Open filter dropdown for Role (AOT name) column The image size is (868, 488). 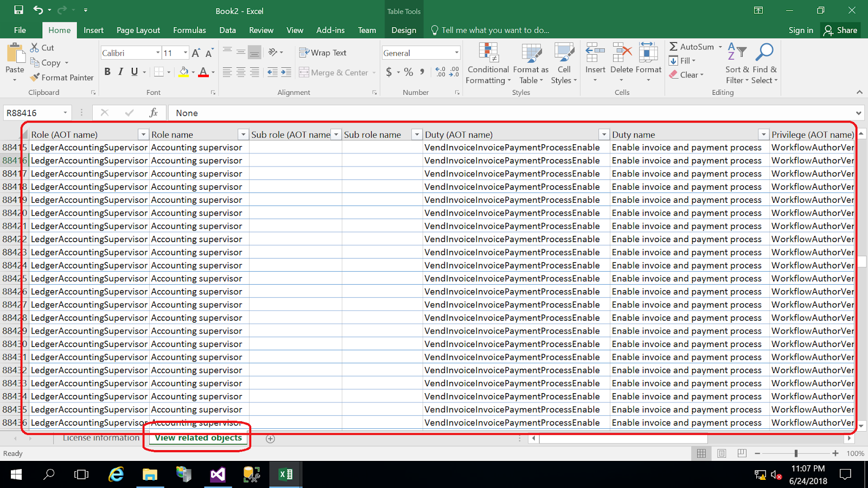point(143,134)
